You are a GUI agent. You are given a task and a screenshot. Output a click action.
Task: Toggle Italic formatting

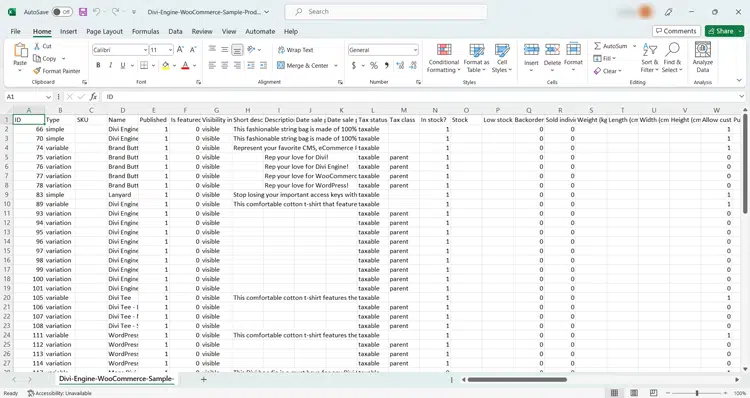point(110,65)
